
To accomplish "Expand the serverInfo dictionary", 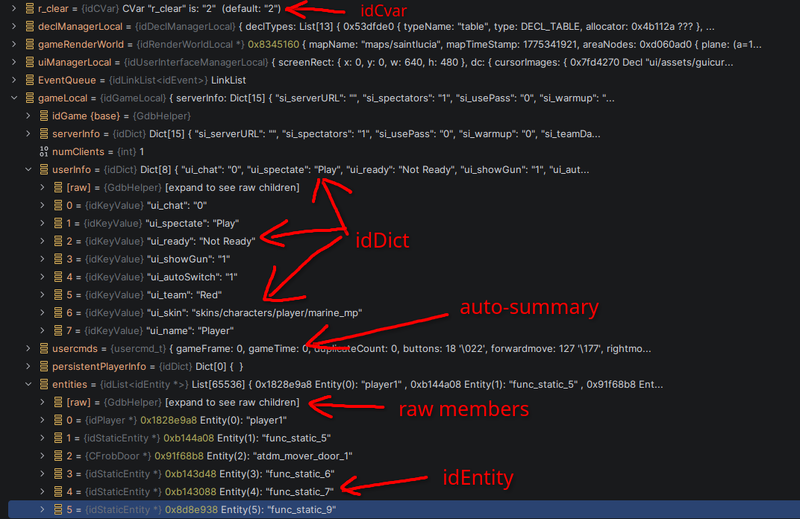I will (x=29, y=134).
